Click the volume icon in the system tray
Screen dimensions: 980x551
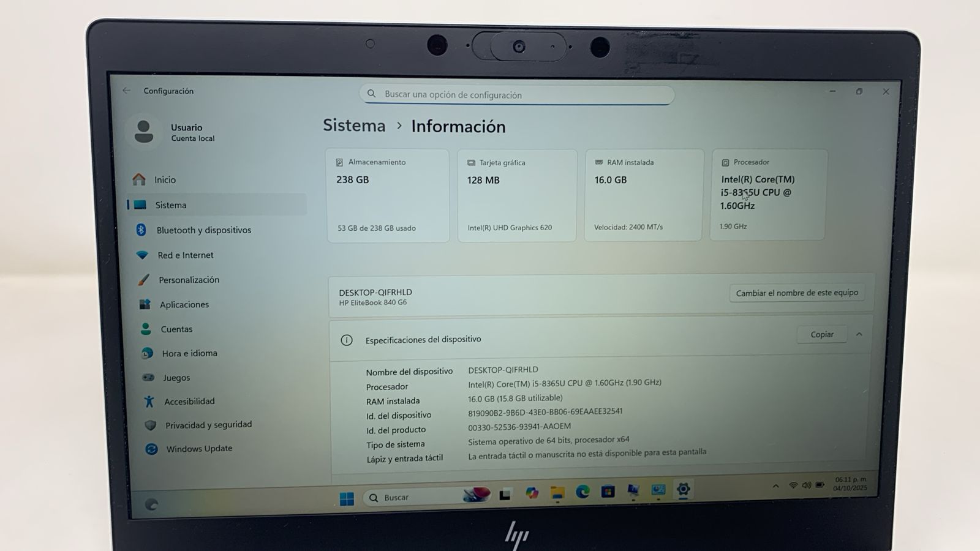(806, 484)
